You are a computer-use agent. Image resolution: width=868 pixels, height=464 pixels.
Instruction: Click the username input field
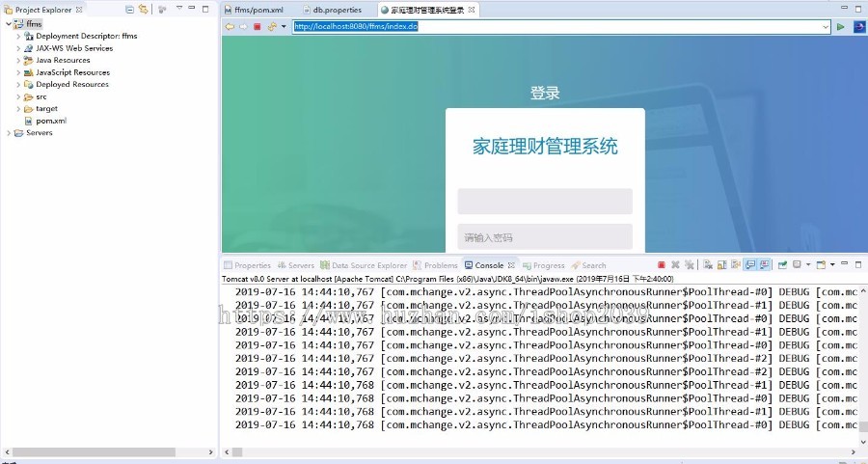[545, 201]
